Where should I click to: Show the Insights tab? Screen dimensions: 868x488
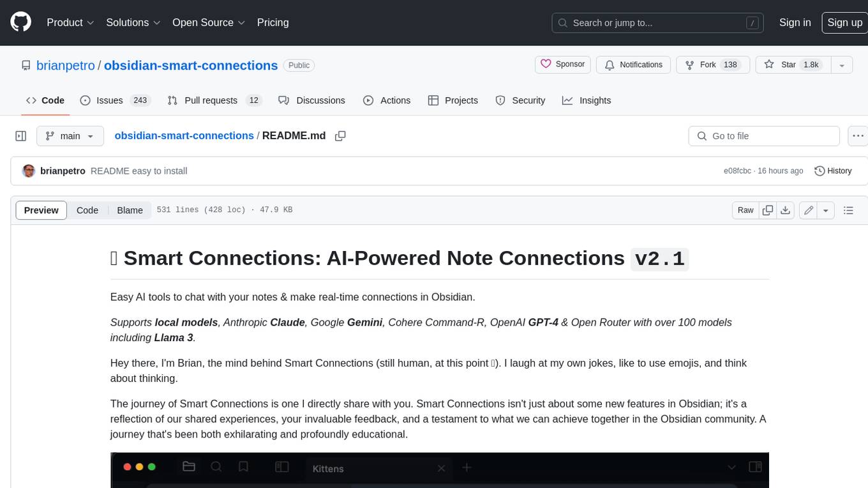587,100
